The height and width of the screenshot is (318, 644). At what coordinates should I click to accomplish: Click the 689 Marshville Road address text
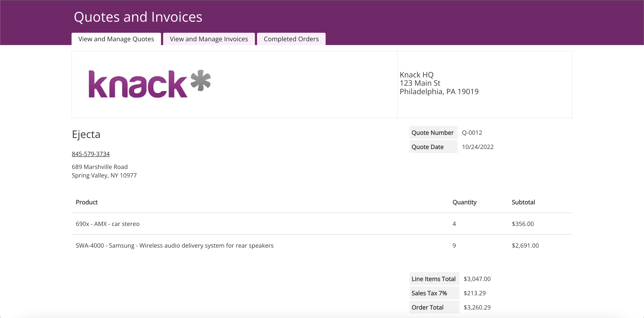click(99, 167)
